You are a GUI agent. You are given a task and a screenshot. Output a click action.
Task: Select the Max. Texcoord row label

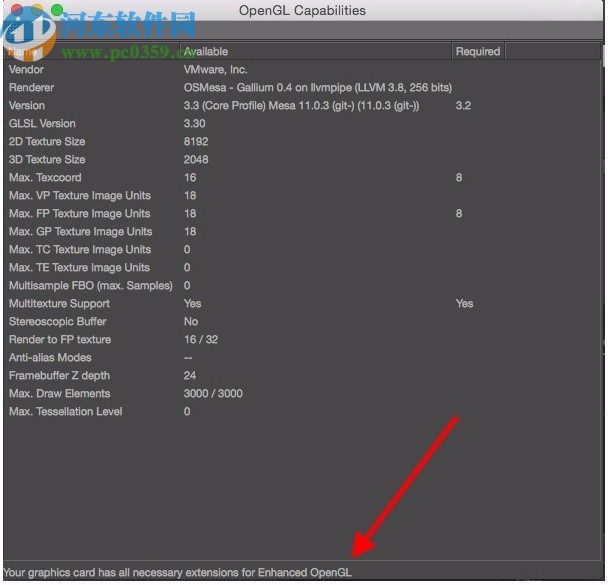45,178
